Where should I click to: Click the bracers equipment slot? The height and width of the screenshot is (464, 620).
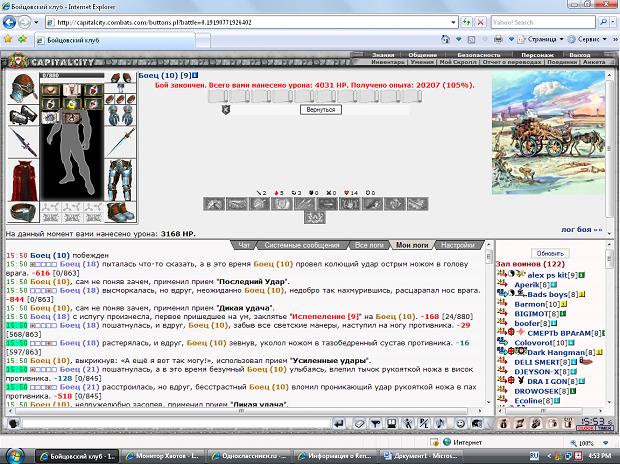pos(23,116)
